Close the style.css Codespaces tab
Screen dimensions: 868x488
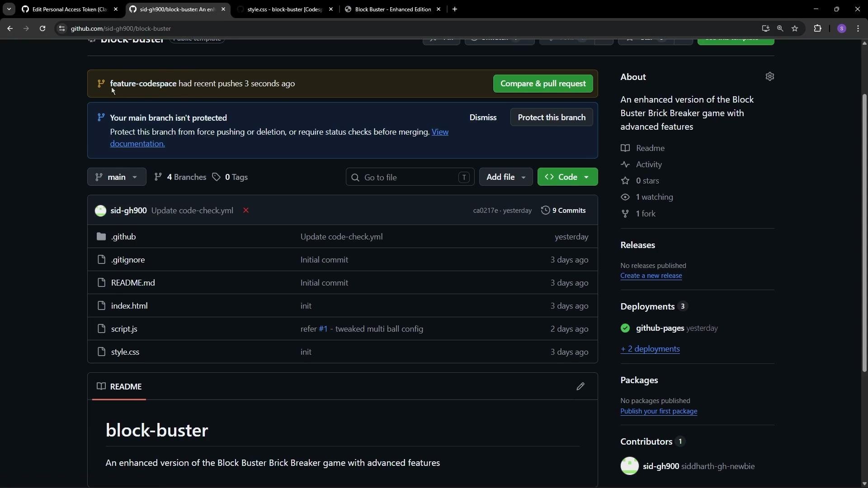[331, 9]
